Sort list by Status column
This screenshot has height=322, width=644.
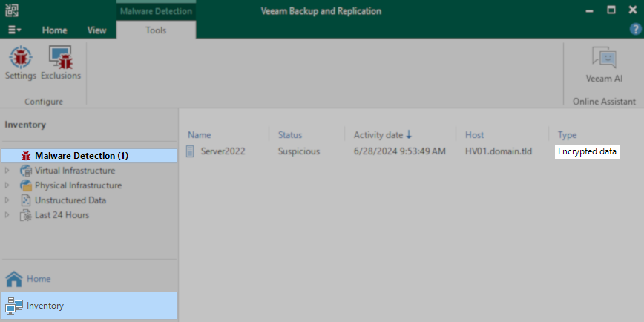[290, 135]
